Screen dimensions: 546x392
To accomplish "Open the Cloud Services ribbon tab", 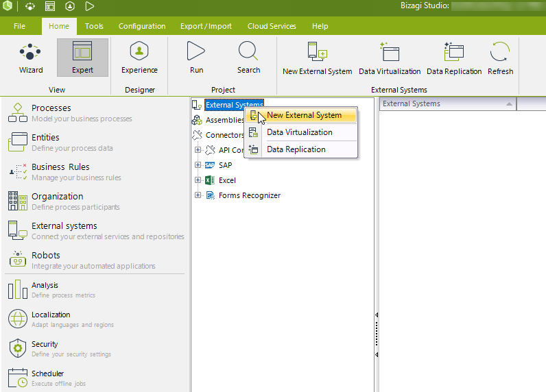I will [272, 26].
